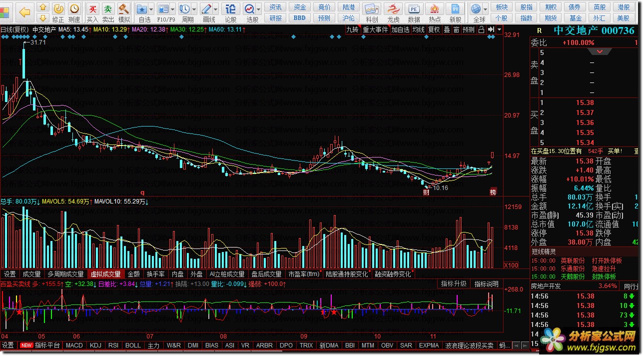This screenshot has width=644, height=356.
Task: Click 设置 next to the volume tabs
Action: point(9,274)
